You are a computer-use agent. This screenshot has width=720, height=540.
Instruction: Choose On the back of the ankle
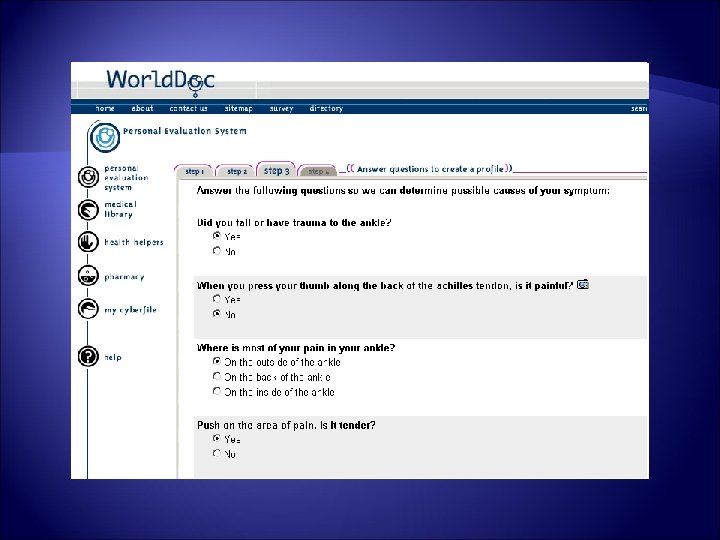pyautogui.click(x=217, y=377)
